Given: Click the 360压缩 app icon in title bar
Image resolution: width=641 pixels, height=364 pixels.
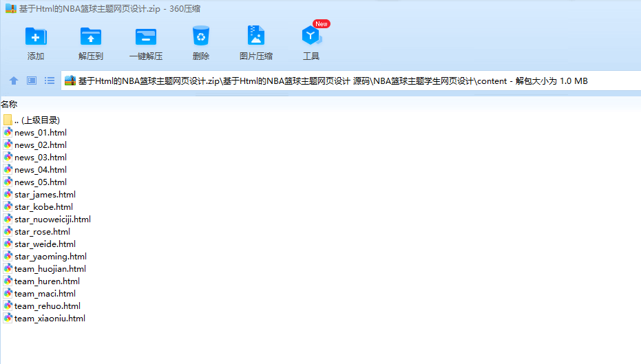Looking at the screenshot, I should pos(11,8).
